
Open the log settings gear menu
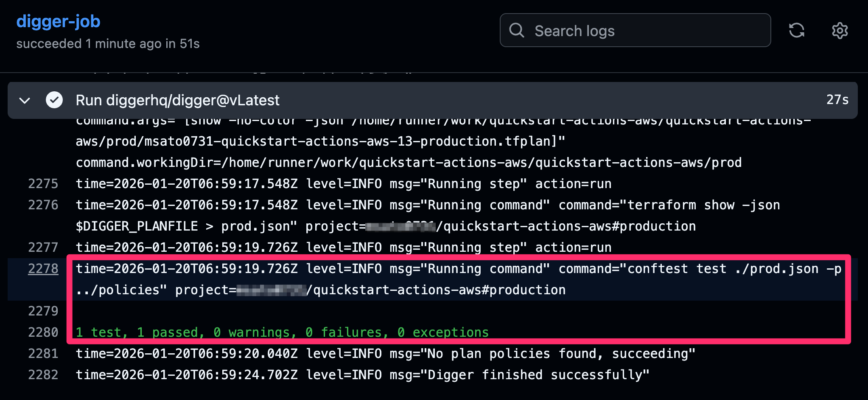(x=839, y=30)
